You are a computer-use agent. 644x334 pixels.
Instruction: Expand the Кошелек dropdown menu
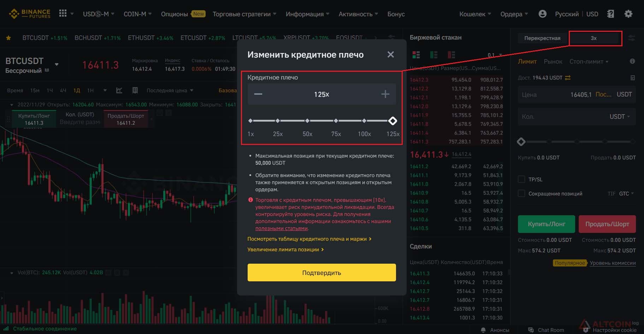pyautogui.click(x=475, y=14)
